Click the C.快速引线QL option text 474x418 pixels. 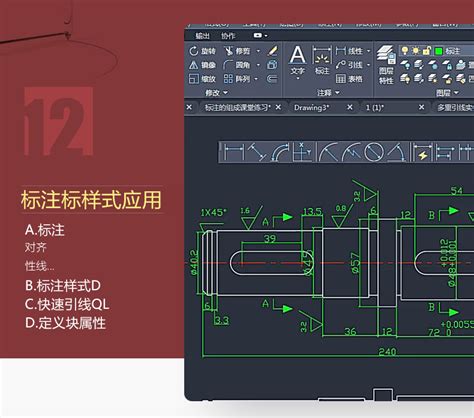point(67,304)
